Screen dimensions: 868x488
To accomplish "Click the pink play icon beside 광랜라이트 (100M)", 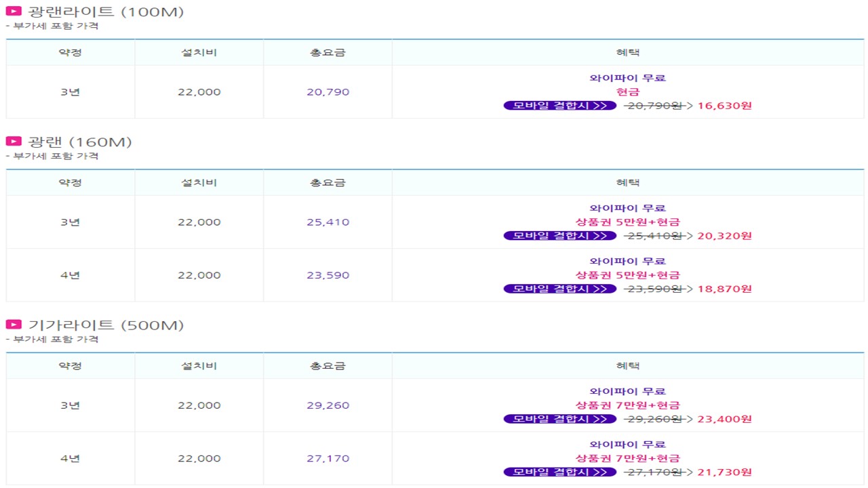I will (x=14, y=11).
